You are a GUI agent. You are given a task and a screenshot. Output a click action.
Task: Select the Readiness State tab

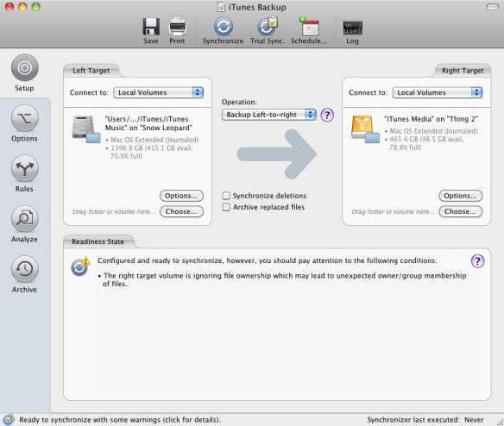(98, 241)
